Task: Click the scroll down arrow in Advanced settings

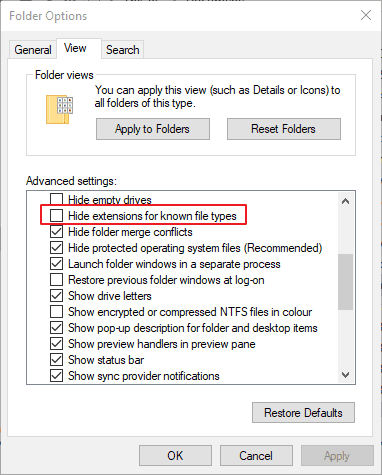Action: pyautogui.click(x=345, y=375)
